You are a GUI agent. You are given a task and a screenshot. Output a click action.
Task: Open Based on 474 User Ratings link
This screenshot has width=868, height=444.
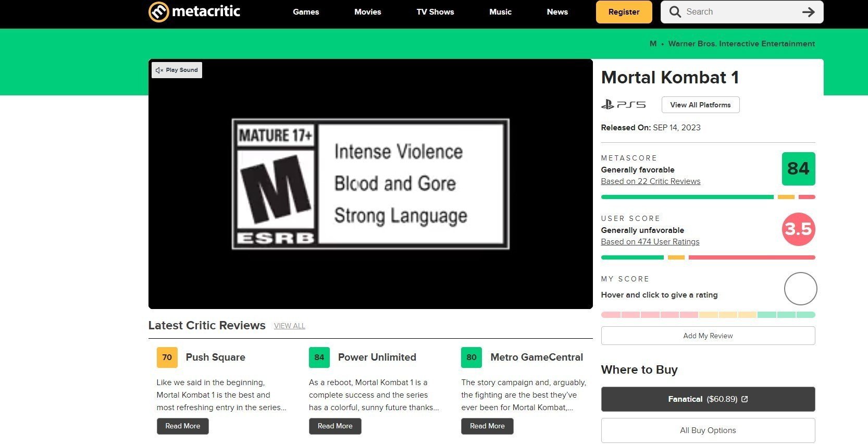650,242
